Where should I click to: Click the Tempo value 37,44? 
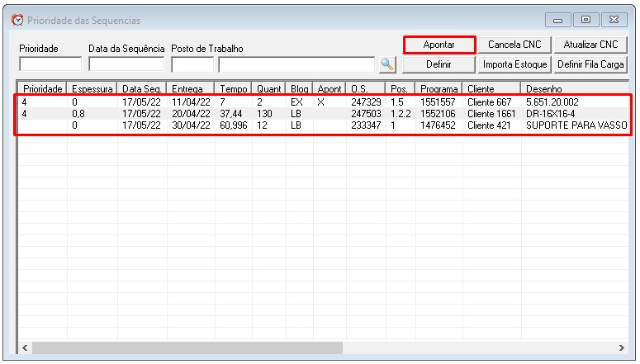click(230, 113)
